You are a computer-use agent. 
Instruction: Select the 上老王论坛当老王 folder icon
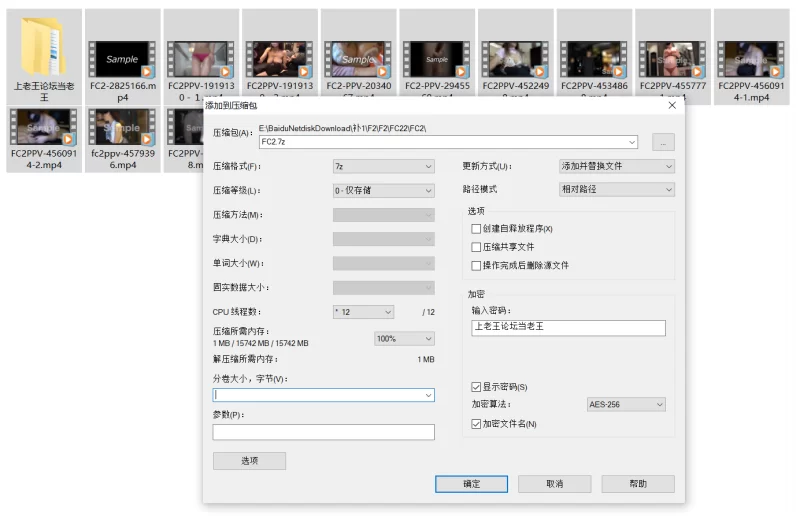[x=44, y=47]
